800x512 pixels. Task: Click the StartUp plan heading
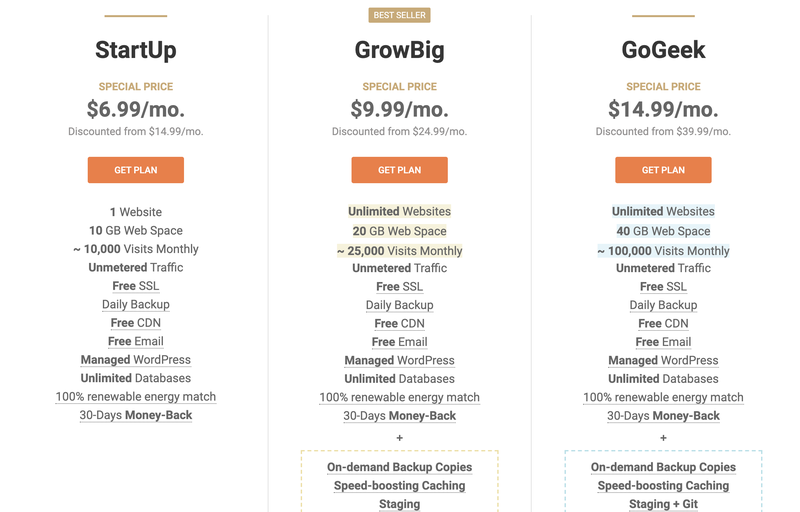pyautogui.click(x=136, y=50)
